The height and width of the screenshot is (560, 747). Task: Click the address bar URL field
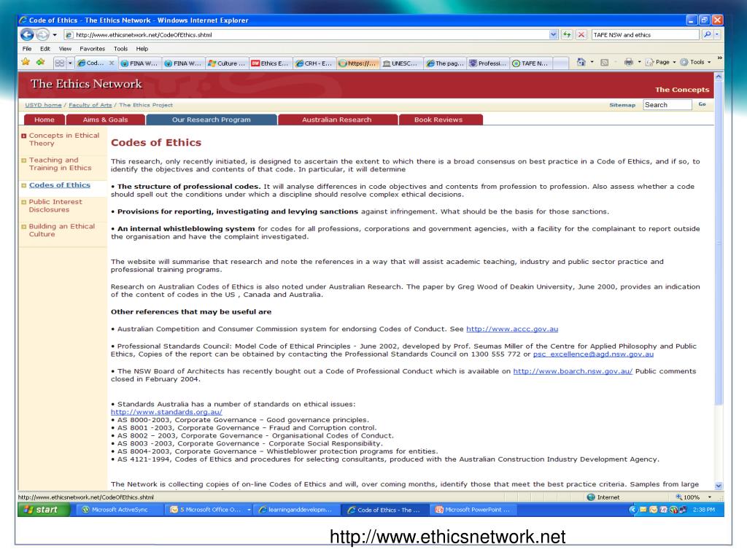[x=306, y=35]
